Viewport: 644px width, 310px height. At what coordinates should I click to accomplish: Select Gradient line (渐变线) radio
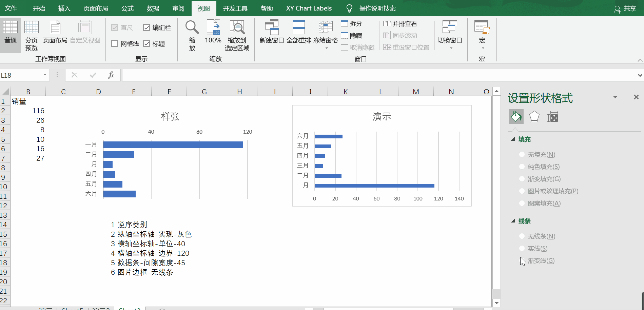522,260
